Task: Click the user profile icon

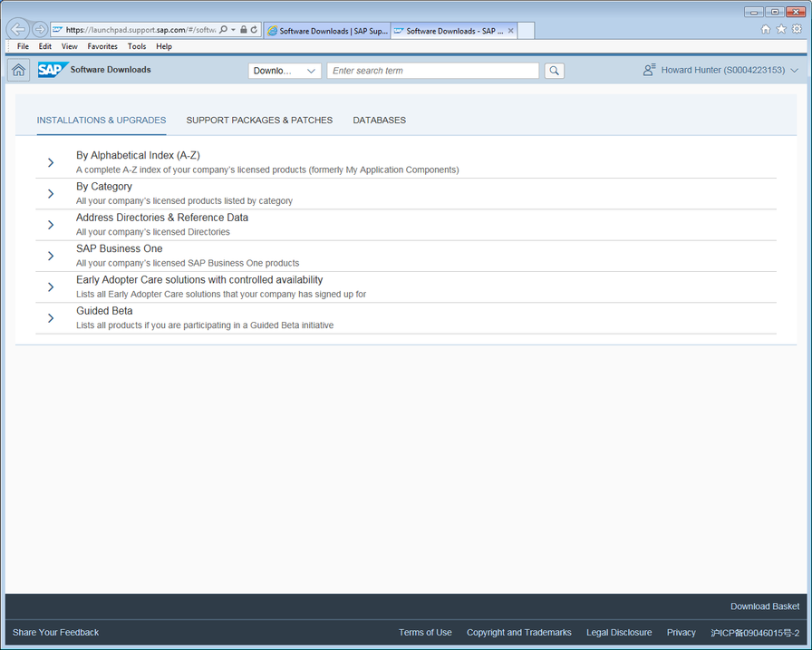Action: [649, 71]
